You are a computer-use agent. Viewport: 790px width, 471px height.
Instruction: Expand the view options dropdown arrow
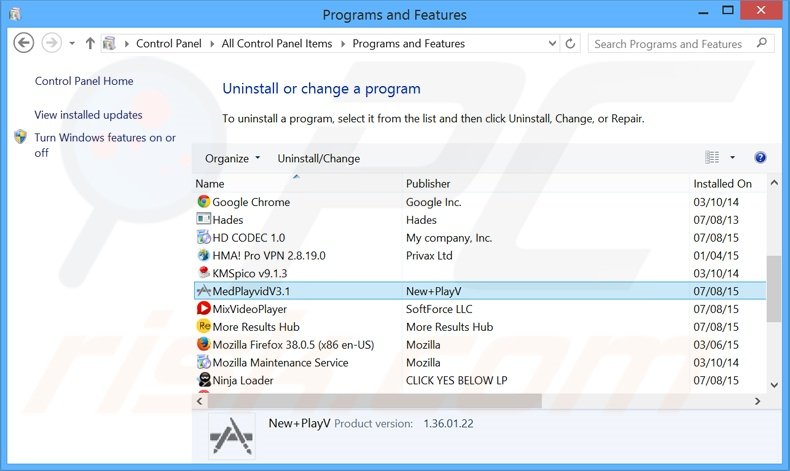coord(733,158)
